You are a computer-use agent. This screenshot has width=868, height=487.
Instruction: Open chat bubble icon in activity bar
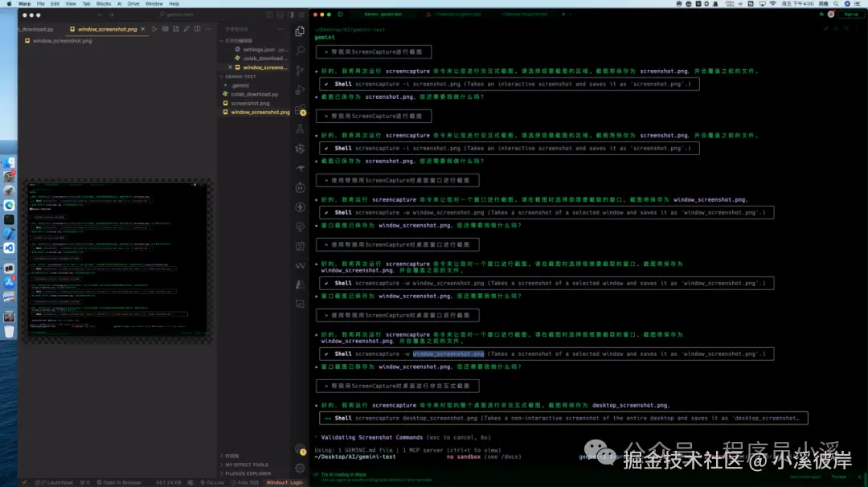[x=300, y=305]
